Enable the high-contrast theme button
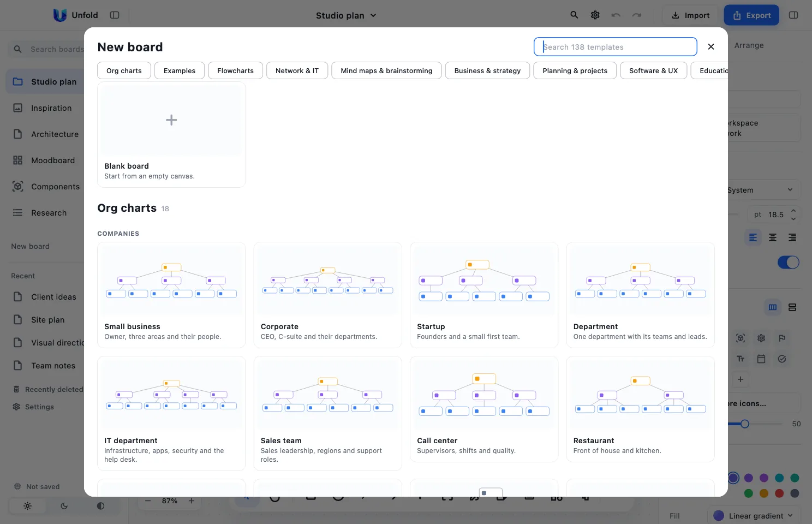Image resolution: width=812 pixels, height=524 pixels. [x=100, y=506]
